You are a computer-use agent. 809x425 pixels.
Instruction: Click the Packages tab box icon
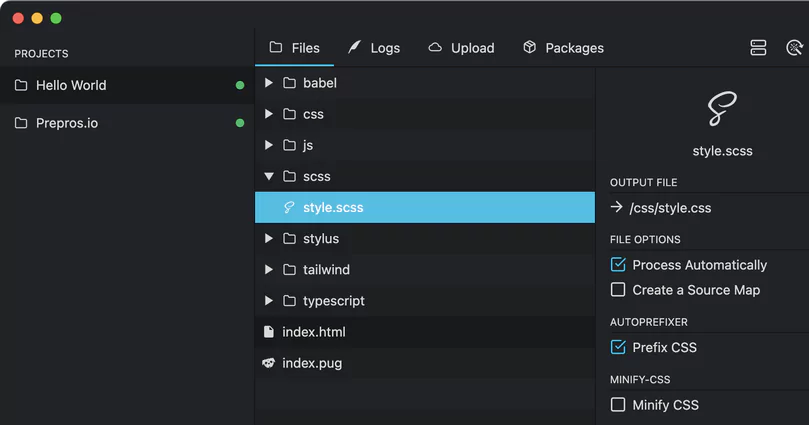529,47
